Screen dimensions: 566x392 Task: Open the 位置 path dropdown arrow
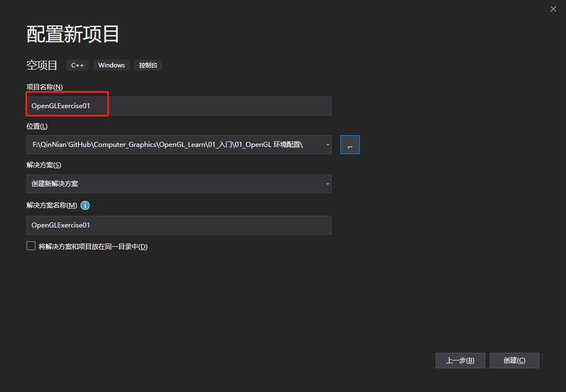coord(327,144)
